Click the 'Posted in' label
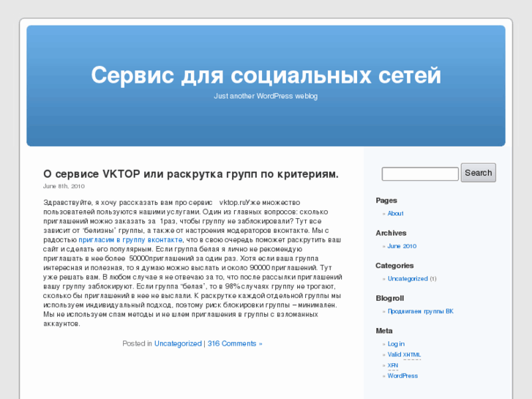Screen dimensions: 532x399 coord(137,343)
